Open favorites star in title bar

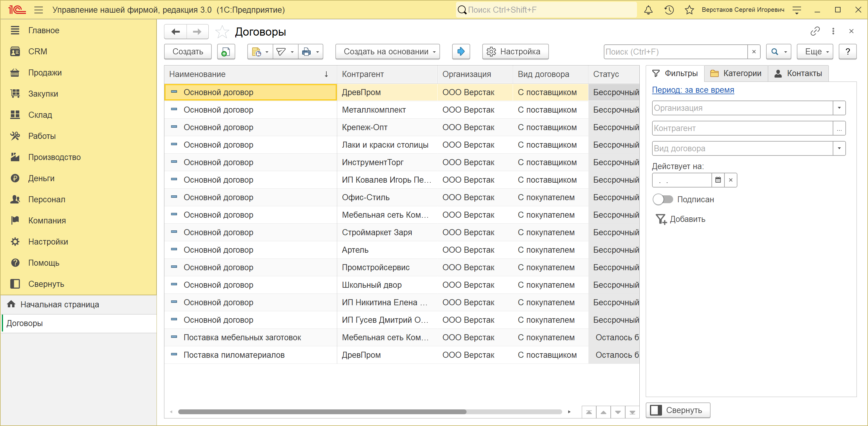[x=689, y=10]
